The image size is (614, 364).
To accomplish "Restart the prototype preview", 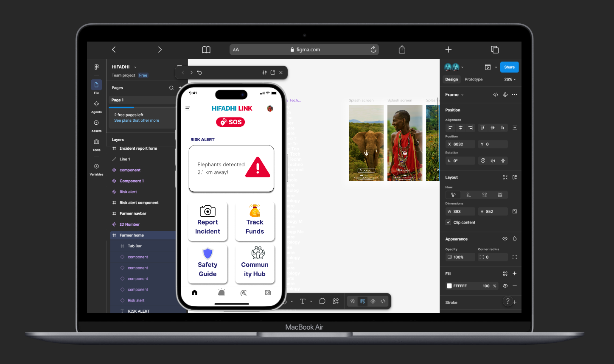I will point(200,73).
